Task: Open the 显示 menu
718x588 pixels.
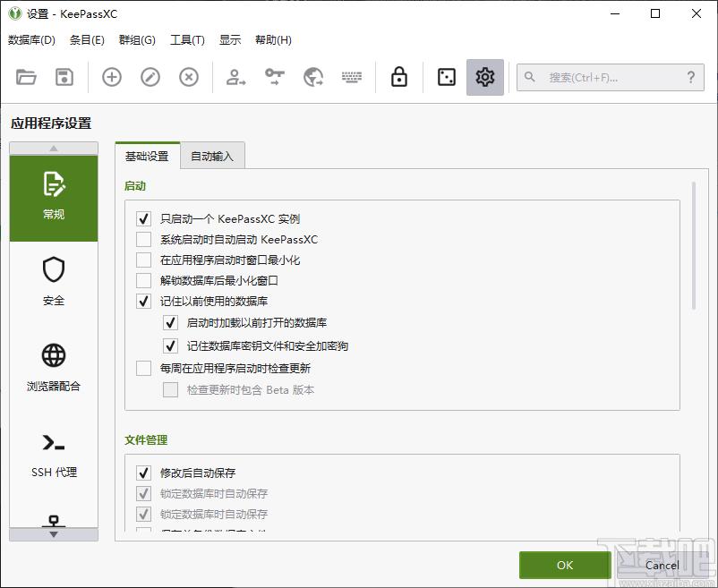Action: [x=230, y=40]
